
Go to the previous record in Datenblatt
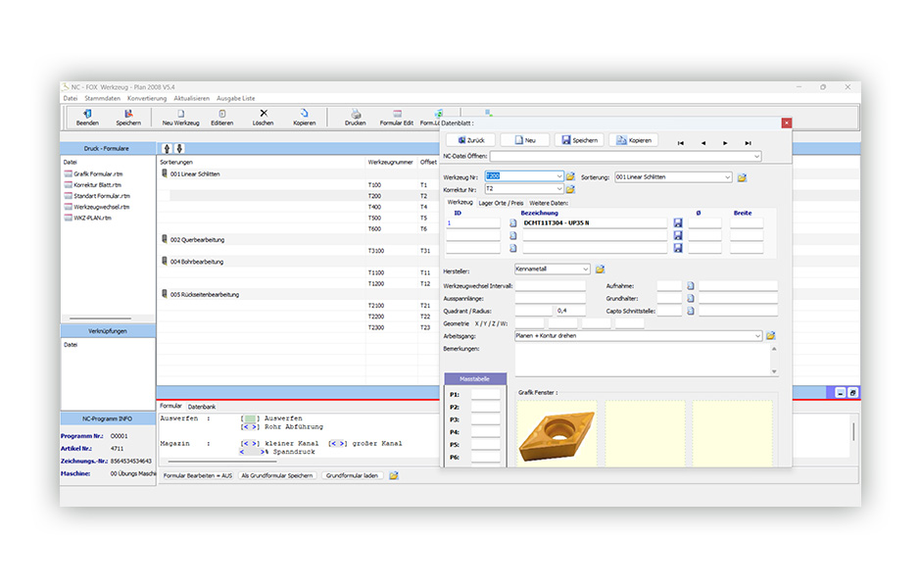tap(703, 143)
